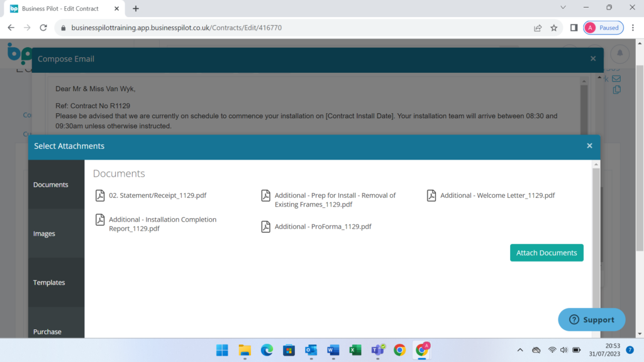Viewport: 644px width, 362px height.
Task: Open Outlook from taskbar
Action: (x=311, y=350)
